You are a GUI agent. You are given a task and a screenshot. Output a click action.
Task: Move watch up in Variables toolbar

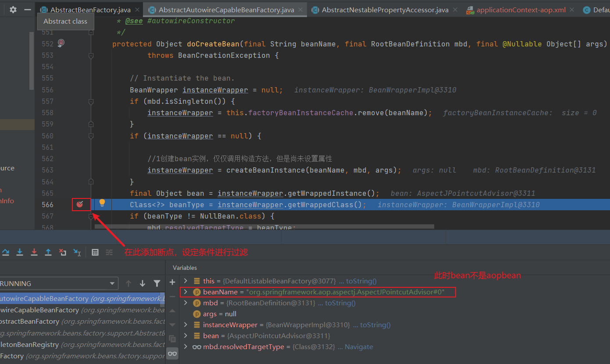tap(172, 311)
